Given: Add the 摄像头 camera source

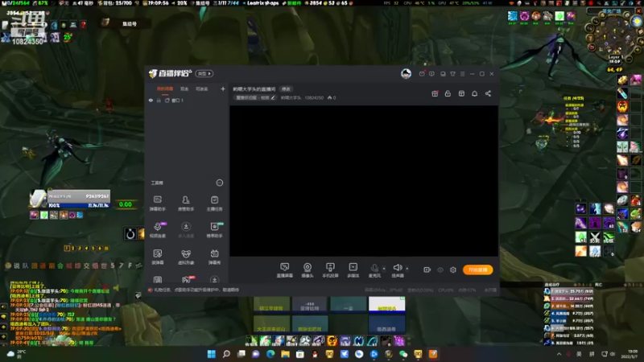Looking at the screenshot, I should click(x=308, y=270).
